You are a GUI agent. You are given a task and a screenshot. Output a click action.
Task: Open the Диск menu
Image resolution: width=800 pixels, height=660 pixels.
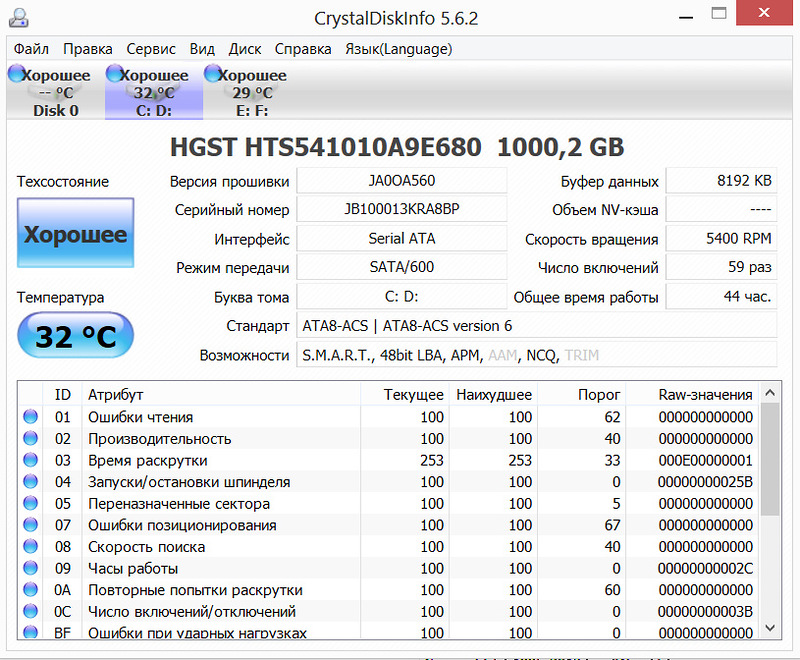[245, 49]
